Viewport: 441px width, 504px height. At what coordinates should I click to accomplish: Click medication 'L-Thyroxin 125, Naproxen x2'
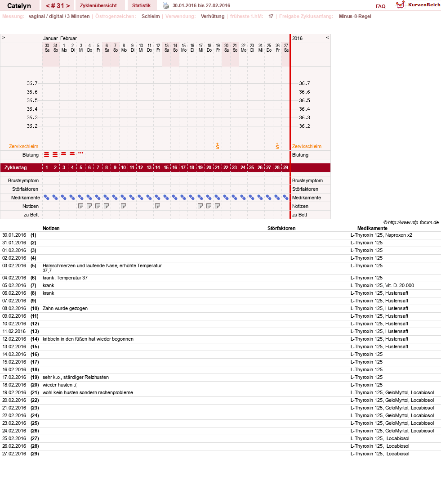pos(381,235)
